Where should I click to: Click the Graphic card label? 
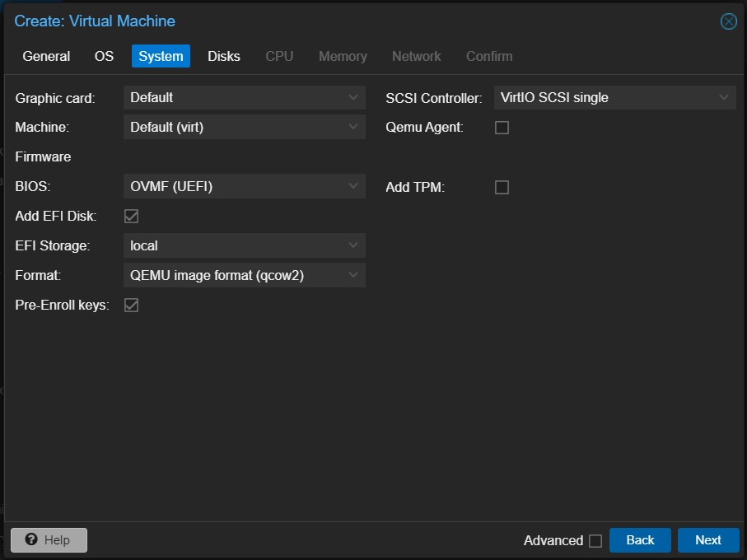coord(55,98)
